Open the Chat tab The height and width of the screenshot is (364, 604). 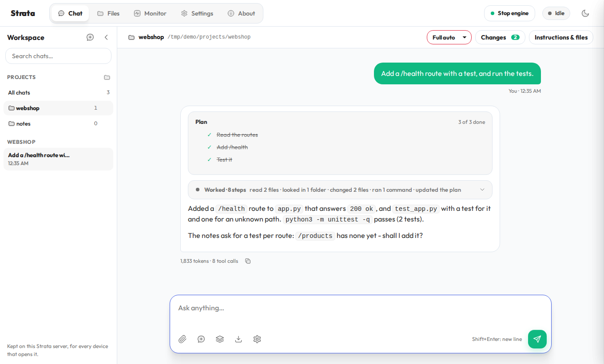[70, 13]
